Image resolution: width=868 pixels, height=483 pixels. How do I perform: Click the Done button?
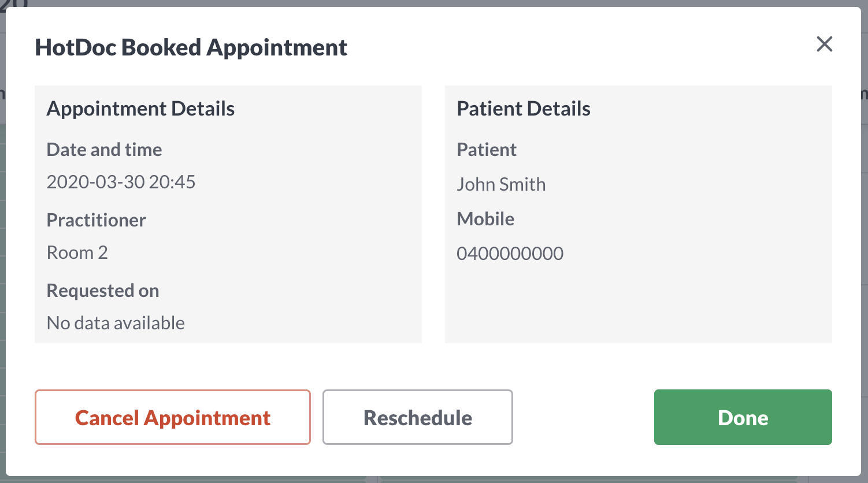[743, 417]
